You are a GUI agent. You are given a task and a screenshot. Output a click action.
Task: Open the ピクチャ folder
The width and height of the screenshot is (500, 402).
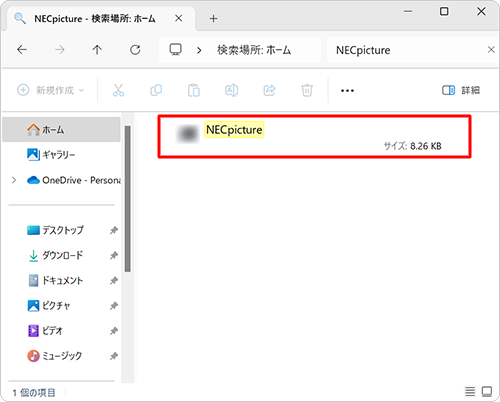(49, 305)
